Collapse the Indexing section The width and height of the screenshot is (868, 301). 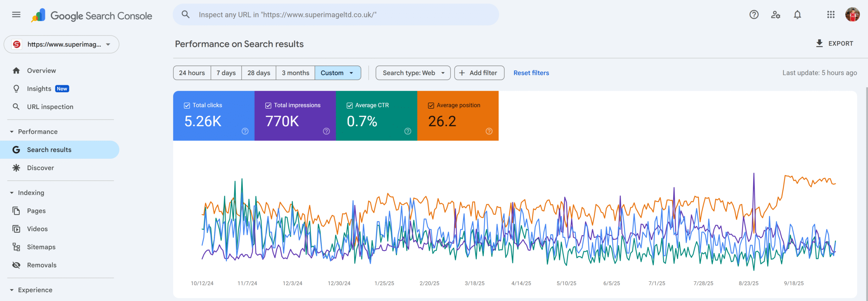click(12, 193)
